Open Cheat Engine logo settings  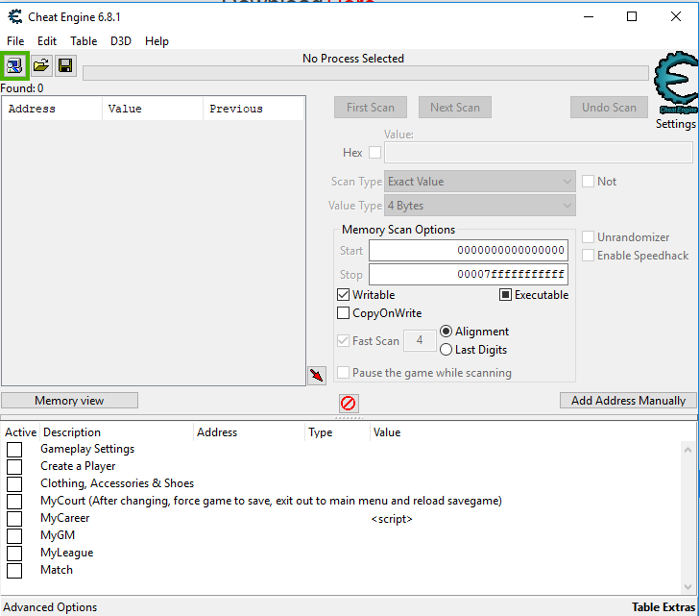[x=676, y=83]
